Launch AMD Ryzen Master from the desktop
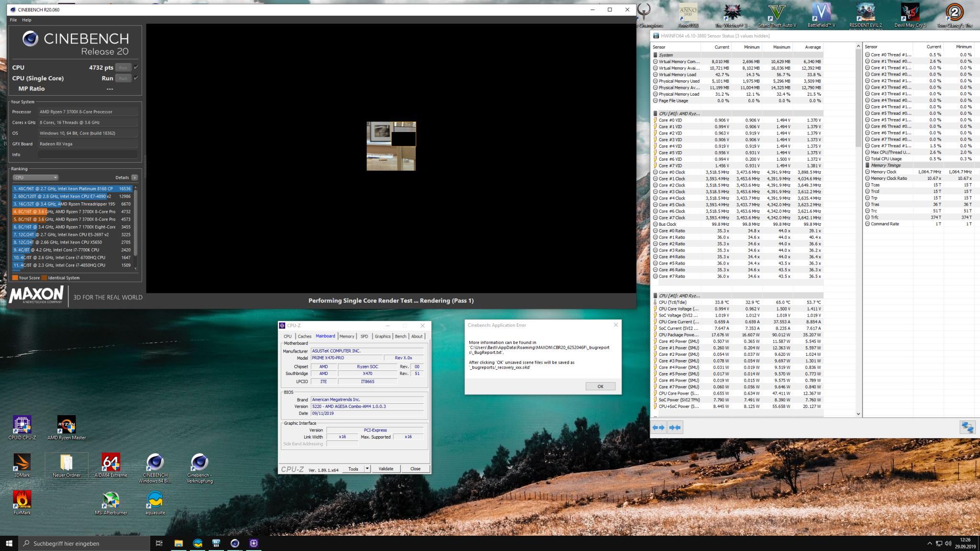Screen dimensions: 980x551 point(67,428)
